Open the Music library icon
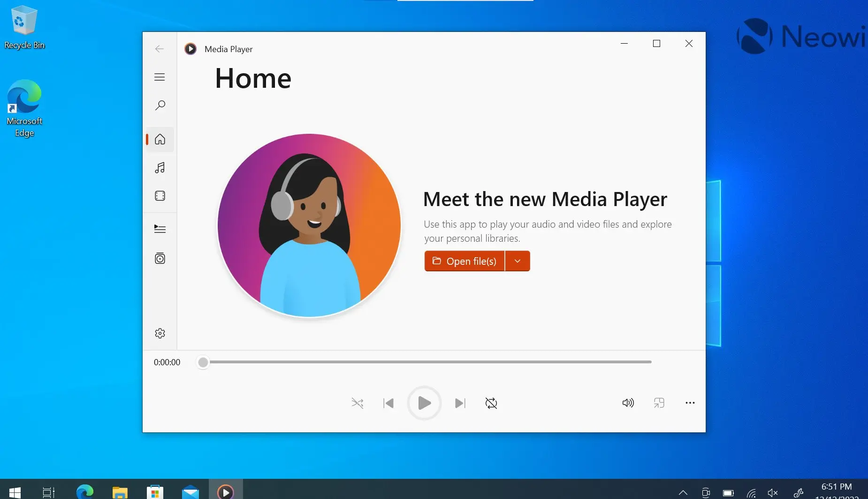Viewport: 868px width, 499px height. [x=160, y=168]
